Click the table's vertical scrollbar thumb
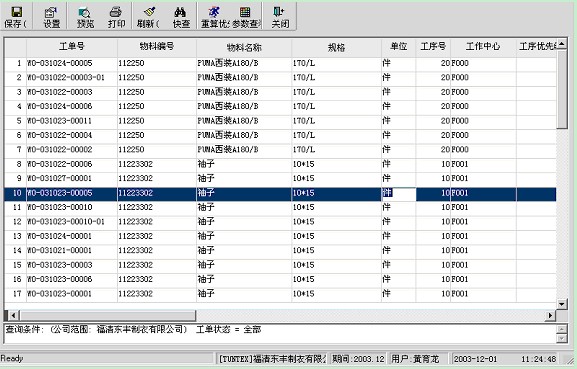Screen dimensions: 577x369 [x=562, y=90]
